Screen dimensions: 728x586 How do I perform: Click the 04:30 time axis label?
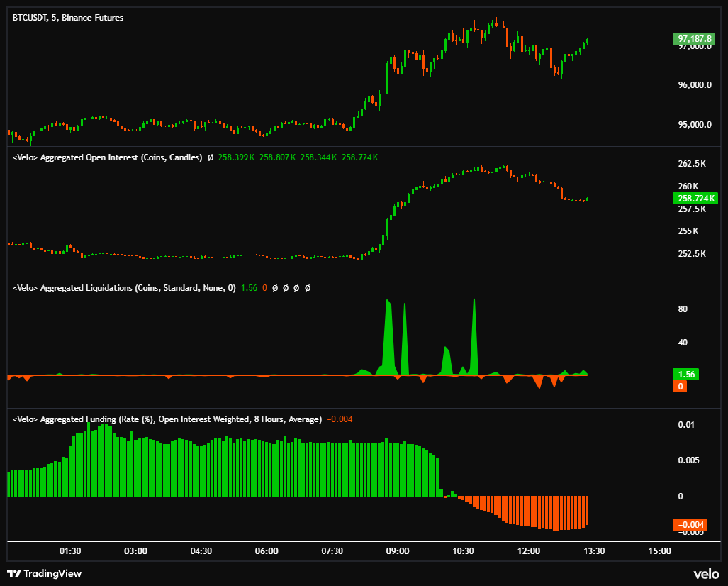click(x=201, y=551)
